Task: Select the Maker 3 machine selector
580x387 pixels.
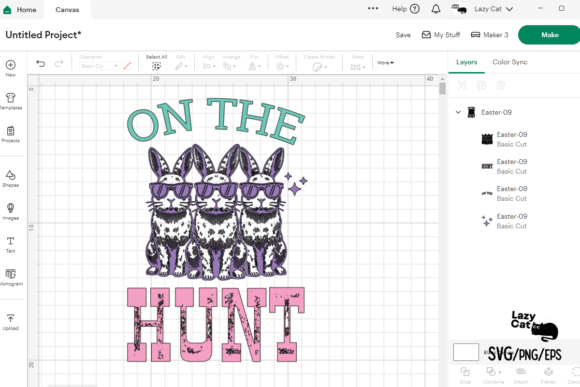Action: (x=490, y=35)
